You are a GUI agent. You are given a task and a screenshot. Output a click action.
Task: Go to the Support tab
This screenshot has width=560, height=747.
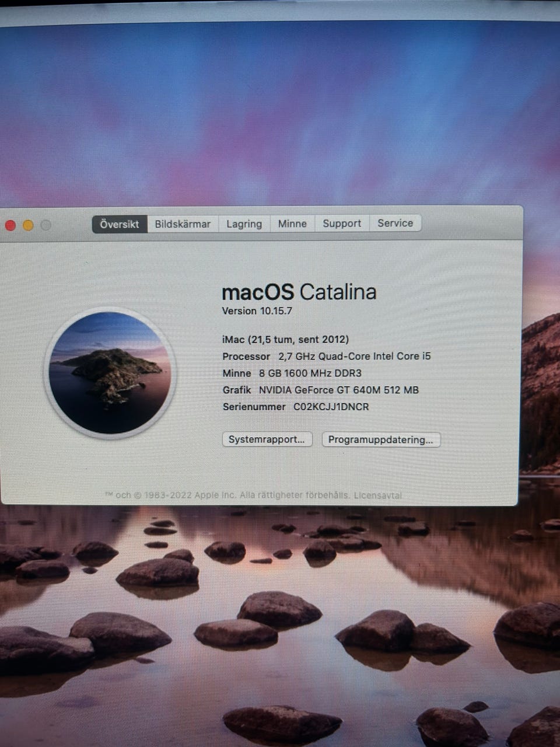click(x=342, y=224)
